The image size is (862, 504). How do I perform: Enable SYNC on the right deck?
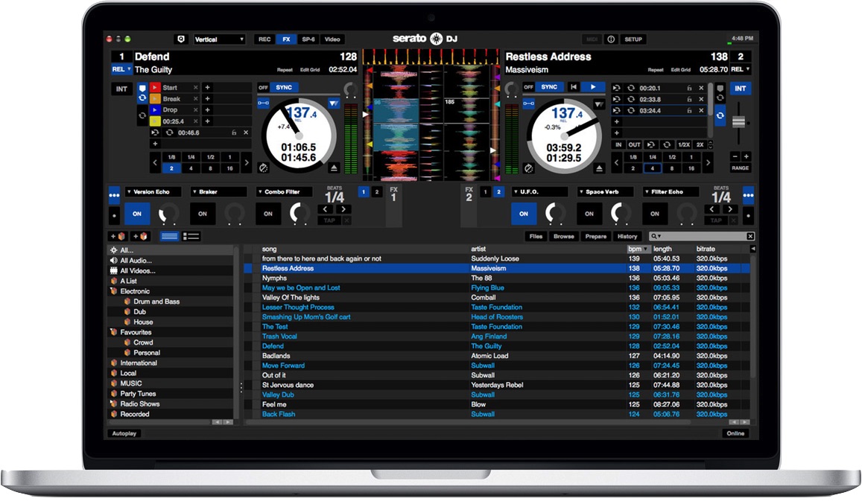point(548,87)
